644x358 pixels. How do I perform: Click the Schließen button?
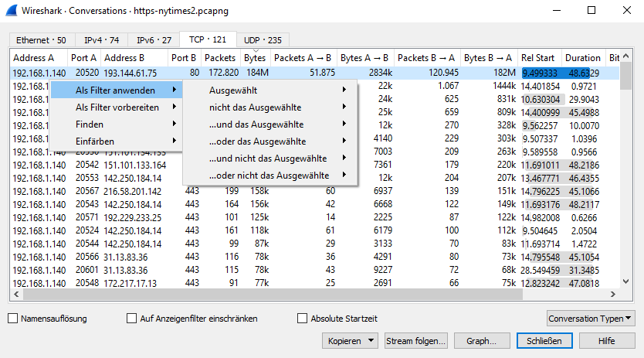point(544,341)
